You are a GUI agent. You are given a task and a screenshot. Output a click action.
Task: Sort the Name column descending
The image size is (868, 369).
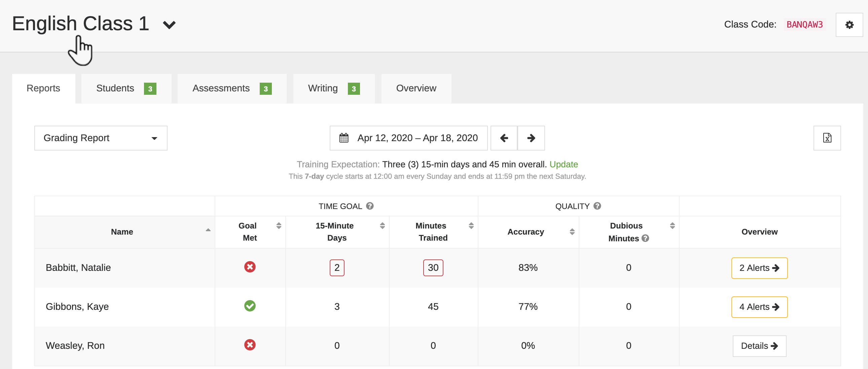click(208, 231)
